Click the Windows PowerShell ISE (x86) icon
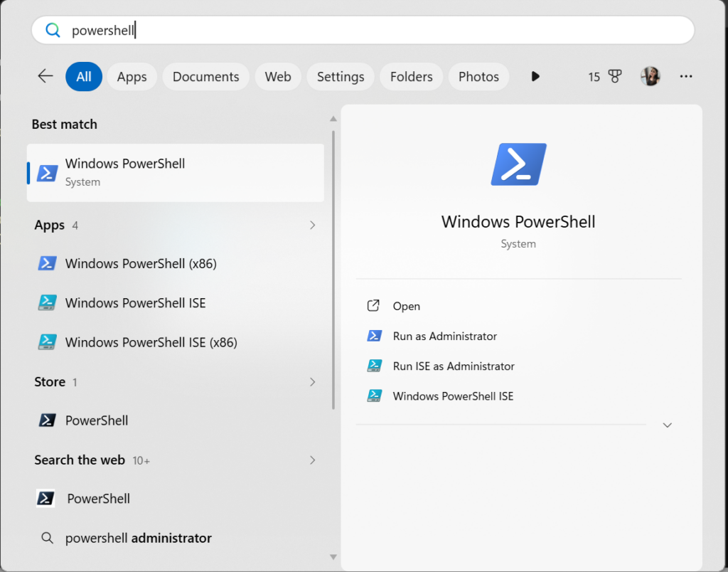Screen dimensions: 728x572 pyautogui.click(x=48, y=342)
